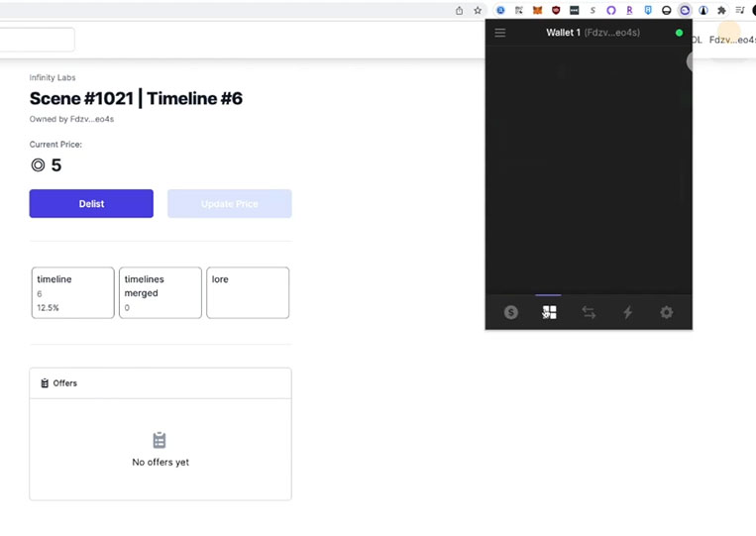
Task: Open the wallet collectibles grid tab
Action: (549, 312)
